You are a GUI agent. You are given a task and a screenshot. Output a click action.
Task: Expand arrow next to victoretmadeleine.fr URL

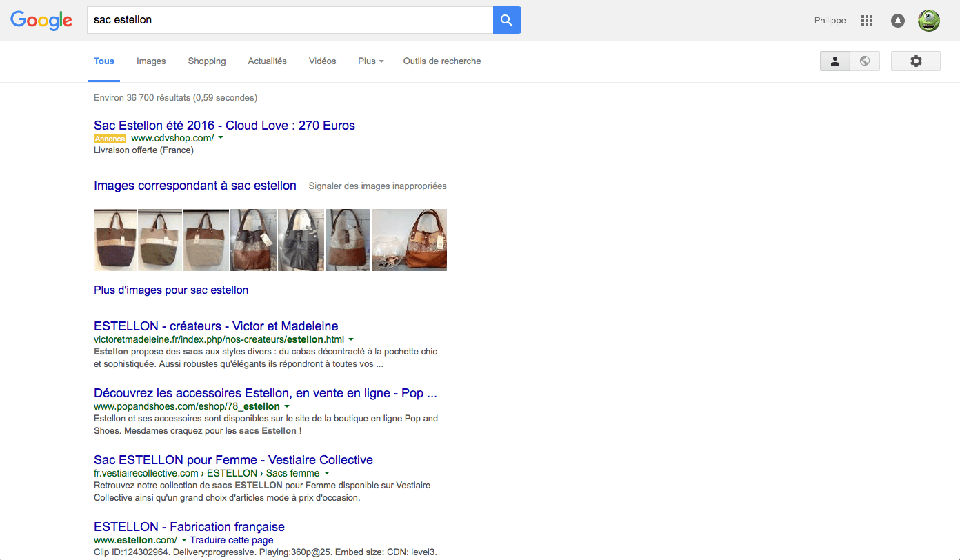351,339
